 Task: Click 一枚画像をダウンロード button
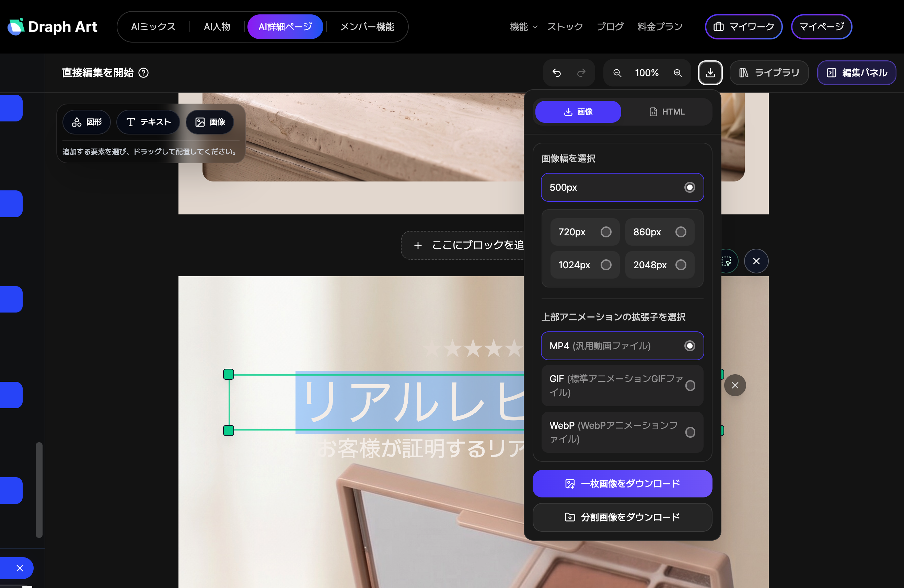click(x=622, y=484)
